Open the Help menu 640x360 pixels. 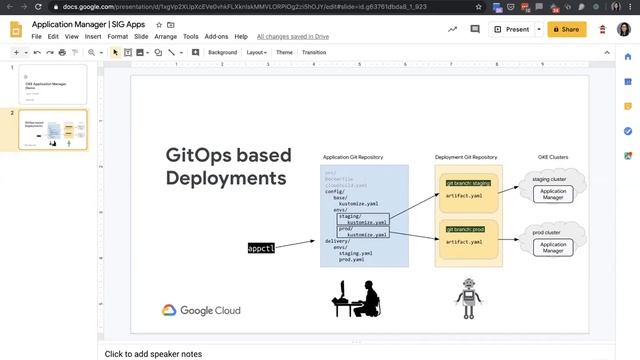[x=241, y=36]
